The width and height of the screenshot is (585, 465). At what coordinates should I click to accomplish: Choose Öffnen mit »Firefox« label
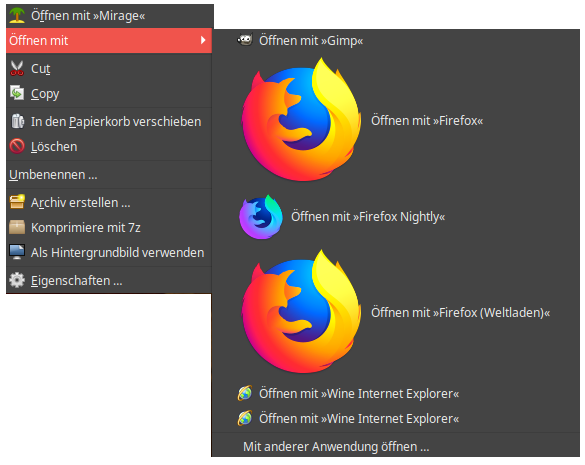pos(427,120)
